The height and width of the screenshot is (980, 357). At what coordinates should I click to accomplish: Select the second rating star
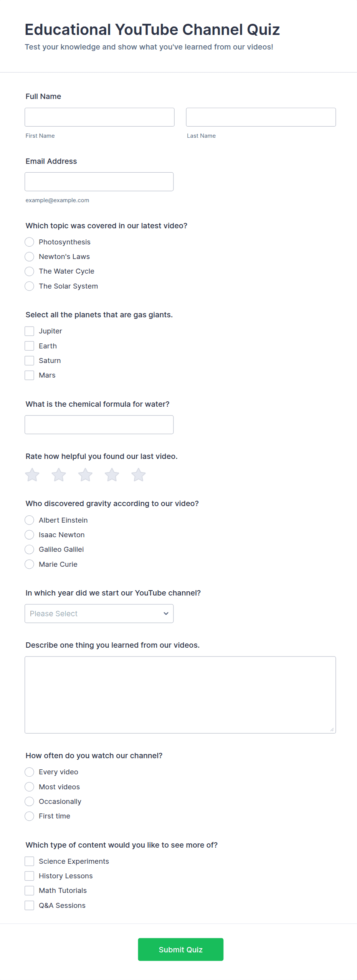pos(59,475)
